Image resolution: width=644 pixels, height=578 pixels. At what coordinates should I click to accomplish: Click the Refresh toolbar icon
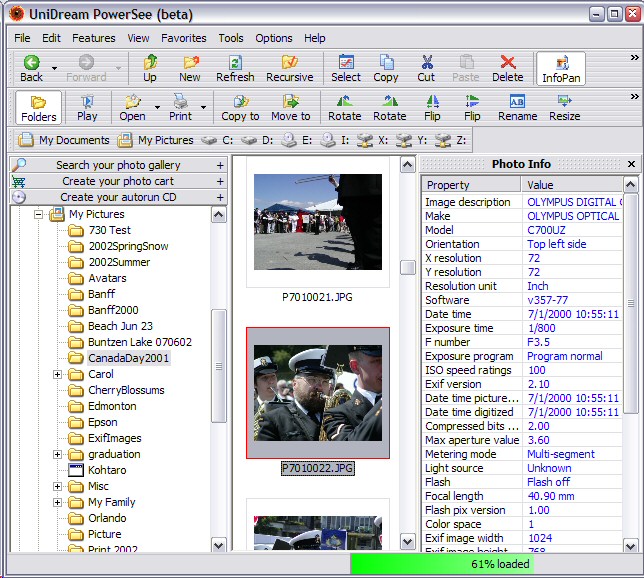[x=235, y=63]
